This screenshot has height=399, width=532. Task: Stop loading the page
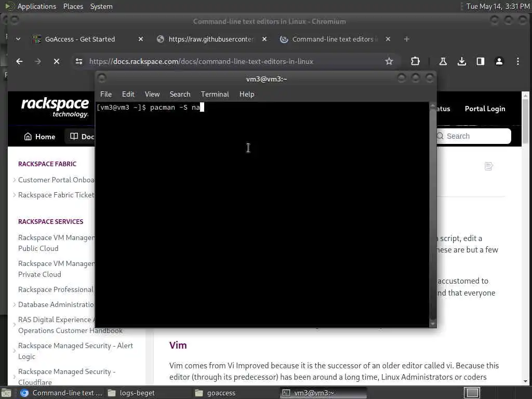57,61
